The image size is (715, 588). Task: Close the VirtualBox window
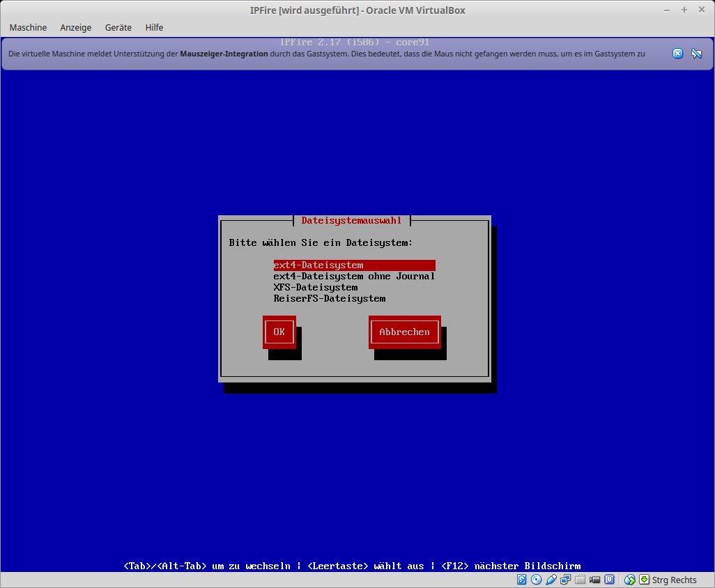point(701,10)
